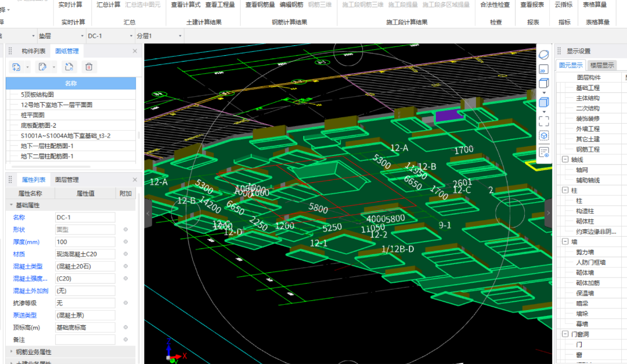
Task: Switch to the 楼层显示 tab
Action: tap(602, 65)
